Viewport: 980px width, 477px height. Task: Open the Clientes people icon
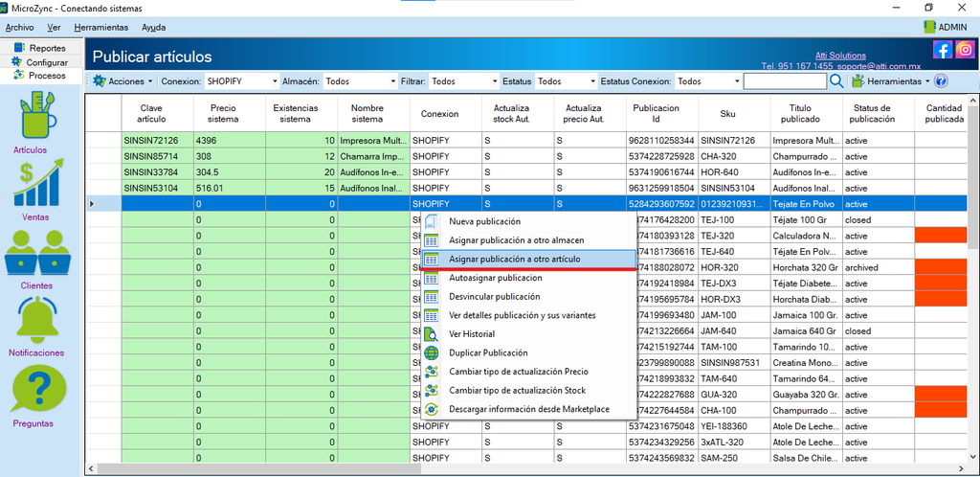click(x=37, y=252)
